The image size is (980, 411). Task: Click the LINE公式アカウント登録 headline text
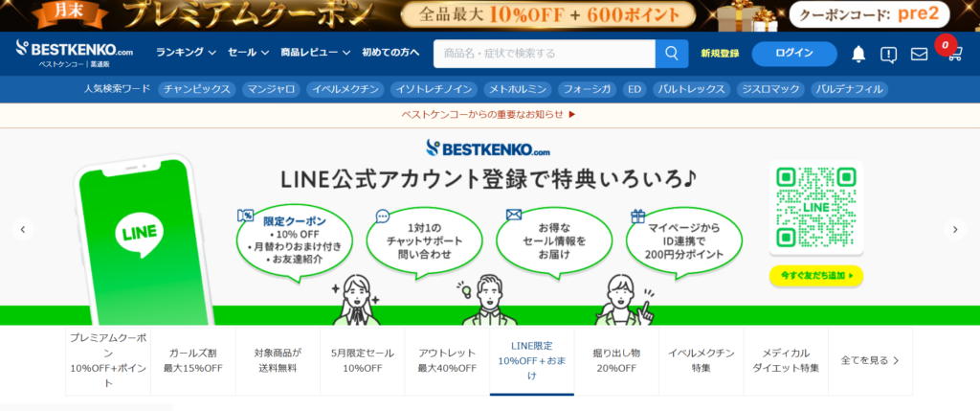coord(488,180)
